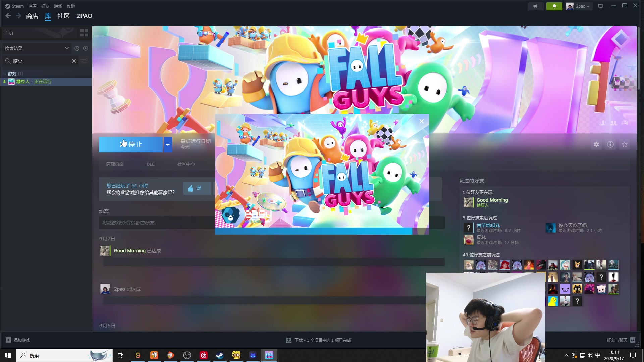Open Good Morning friend currently playing
644x362 pixels.
tap(492, 200)
